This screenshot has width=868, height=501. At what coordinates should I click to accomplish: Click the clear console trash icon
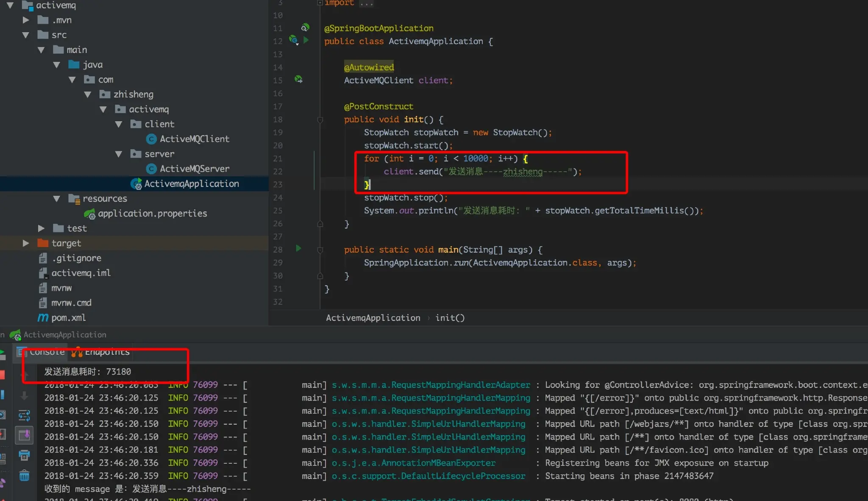click(24, 476)
